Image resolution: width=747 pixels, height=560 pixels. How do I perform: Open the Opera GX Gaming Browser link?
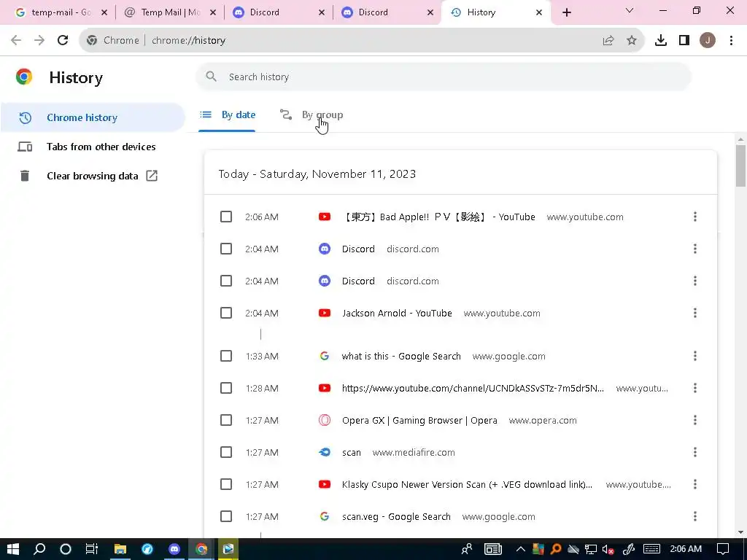419,420
